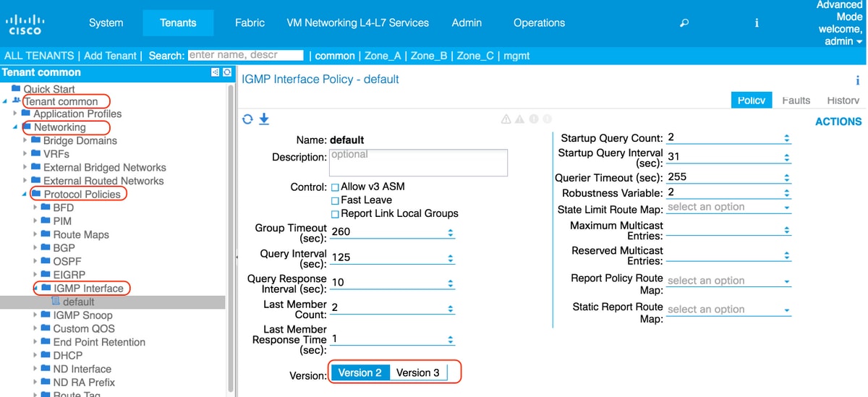The image size is (868, 397).
Task: Switch to the Policy tab
Action: [751, 101]
